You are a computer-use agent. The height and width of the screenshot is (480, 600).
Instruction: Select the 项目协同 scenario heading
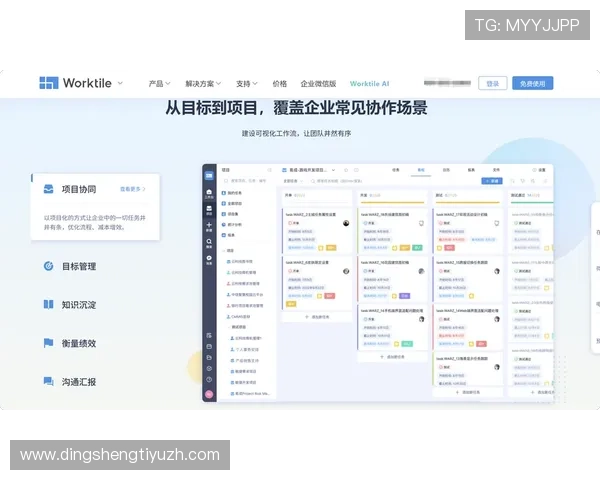click(x=79, y=189)
